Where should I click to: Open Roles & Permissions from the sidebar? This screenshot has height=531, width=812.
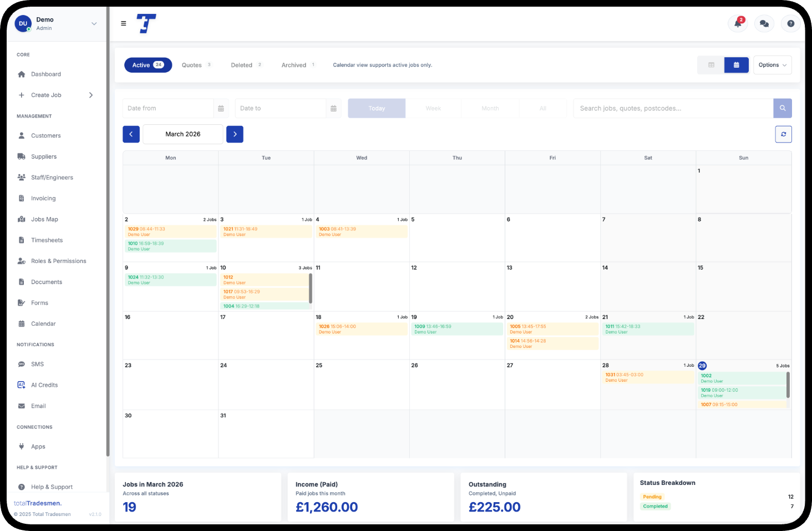(59, 261)
